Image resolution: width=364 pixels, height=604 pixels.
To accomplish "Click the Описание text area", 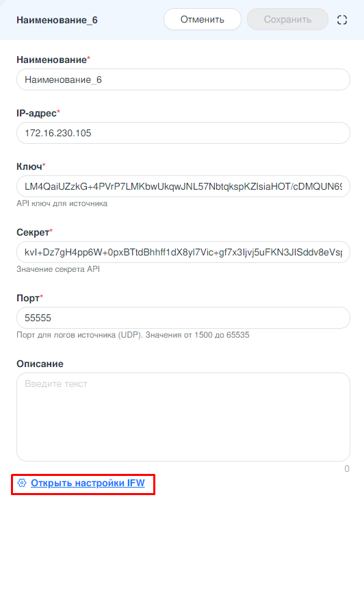I will tap(183, 417).
